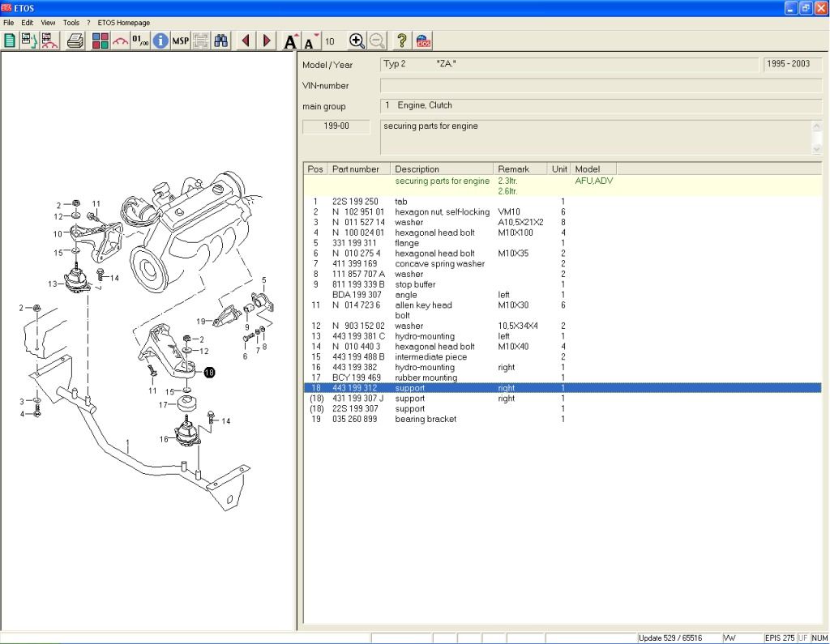Click the greyed zoom out magnifier
The height and width of the screenshot is (644, 830).
click(x=377, y=41)
